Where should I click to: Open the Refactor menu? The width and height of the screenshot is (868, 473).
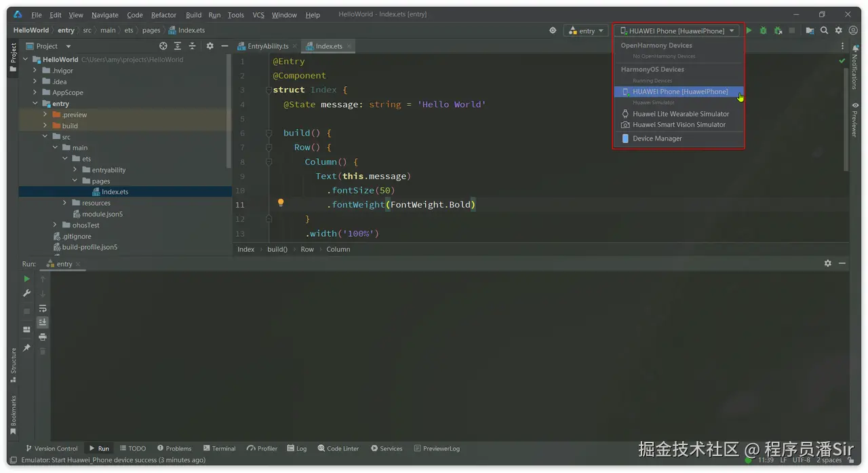[x=163, y=15]
